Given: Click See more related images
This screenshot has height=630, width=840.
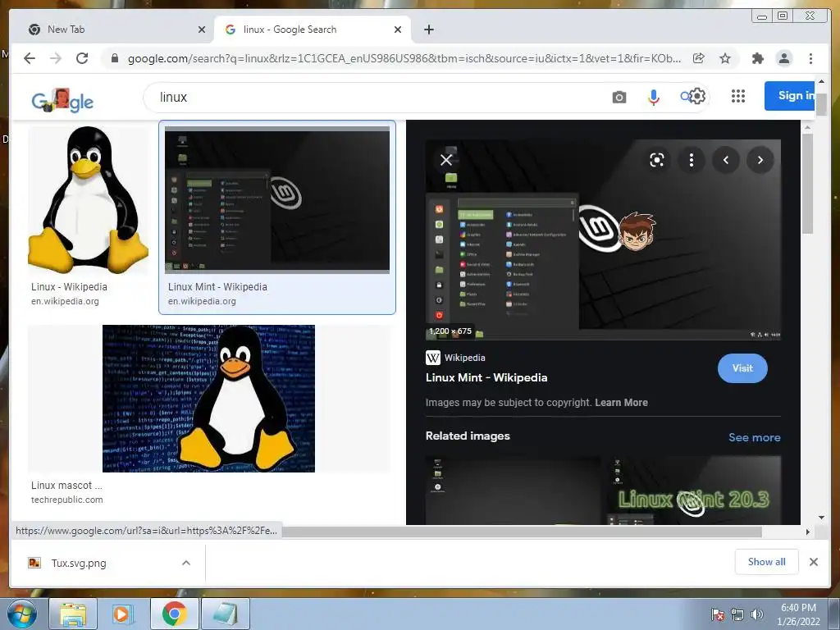Looking at the screenshot, I should (755, 437).
